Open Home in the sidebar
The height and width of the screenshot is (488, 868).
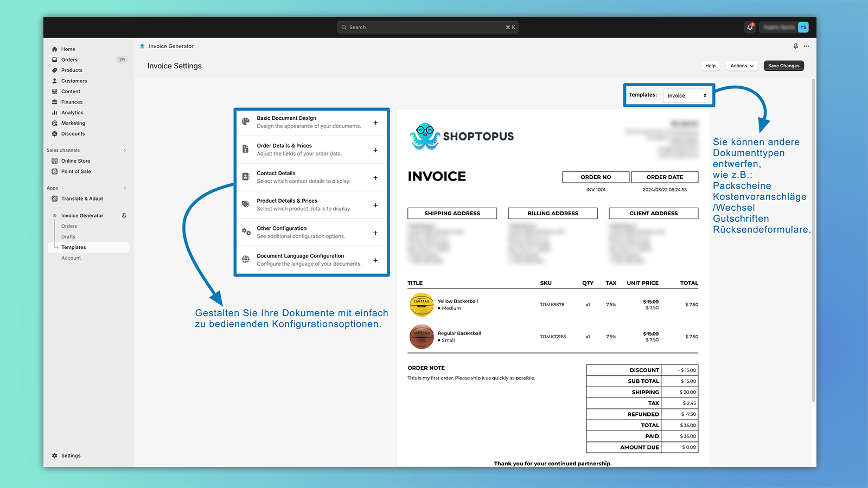pyautogui.click(x=68, y=49)
